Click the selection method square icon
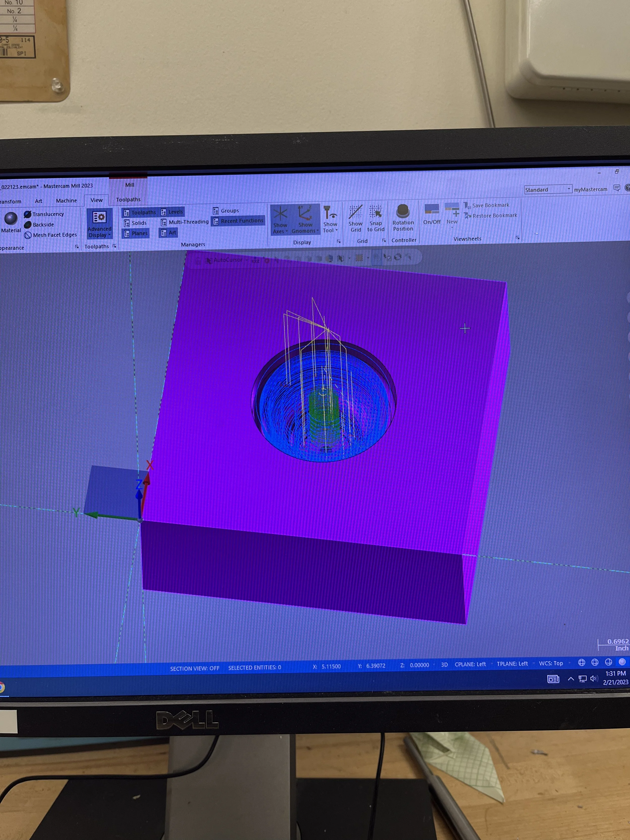Screen dimensions: 630x840 [359, 258]
